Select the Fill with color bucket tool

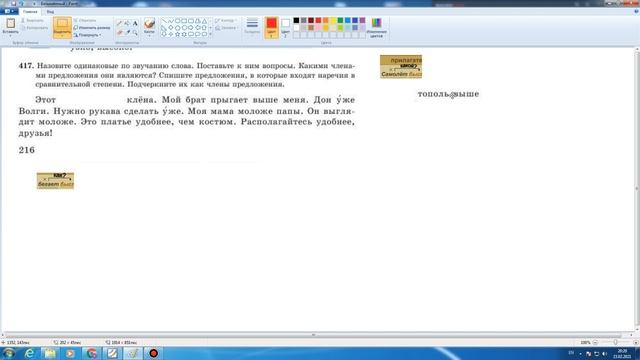click(127, 24)
